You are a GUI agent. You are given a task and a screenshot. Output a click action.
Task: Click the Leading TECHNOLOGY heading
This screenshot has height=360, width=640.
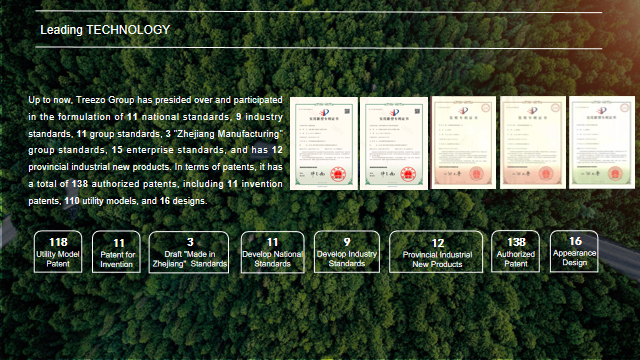tap(105, 30)
